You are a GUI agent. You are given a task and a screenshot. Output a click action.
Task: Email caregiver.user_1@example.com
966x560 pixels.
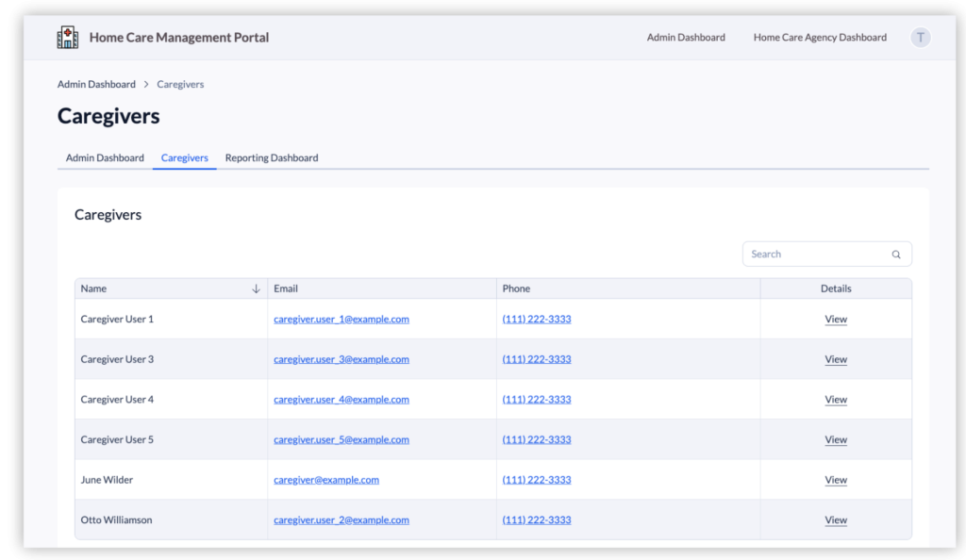pyautogui.click(x=341, y=319)
